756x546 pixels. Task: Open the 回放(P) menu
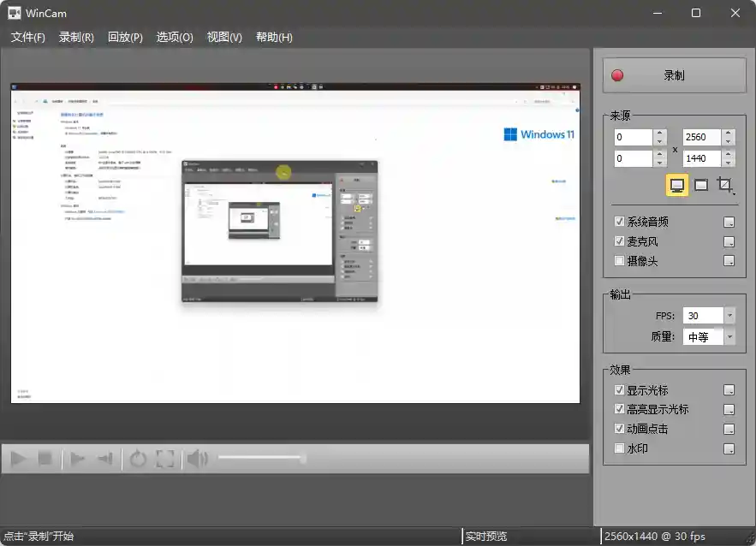(x=124, y=37)
